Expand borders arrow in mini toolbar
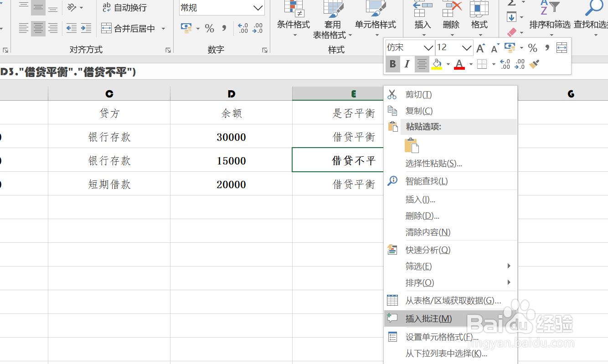 494,64
